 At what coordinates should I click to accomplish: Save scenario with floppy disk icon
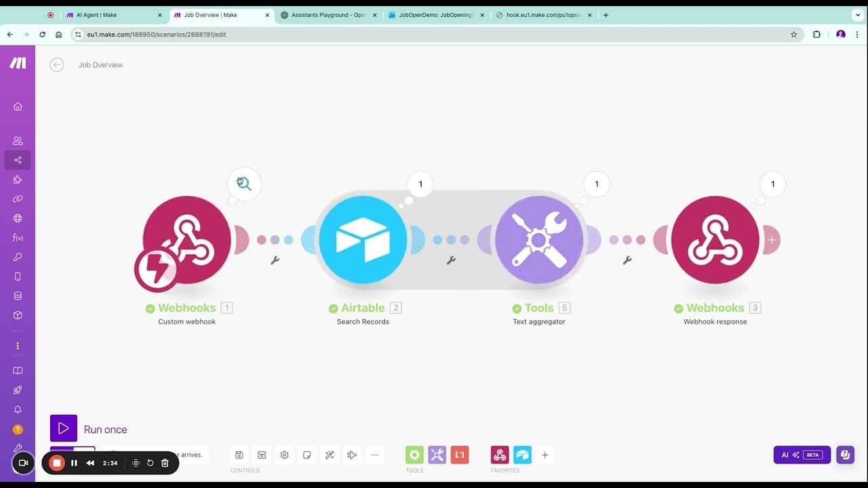coord(239,455)
